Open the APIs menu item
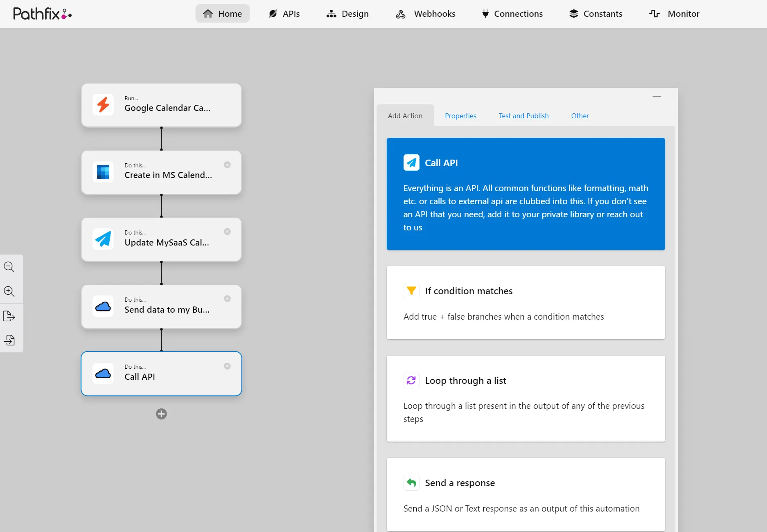767x532 pixels. click(x=284, y=14)
